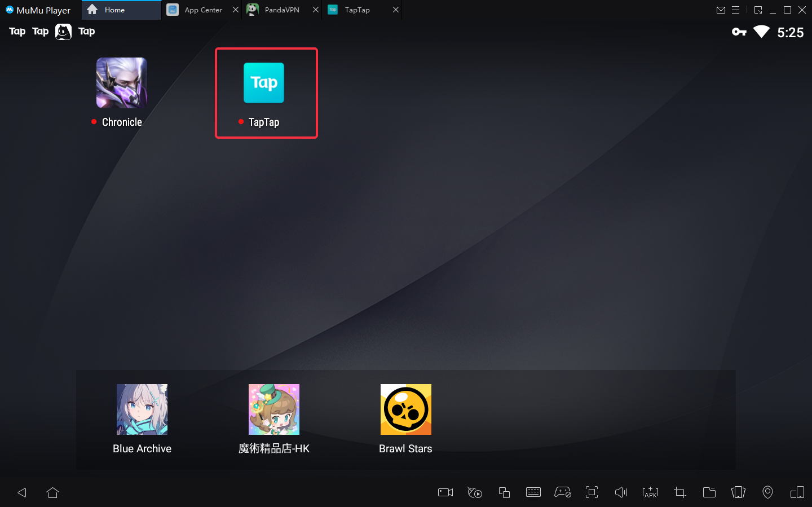Open the keyboard mapping tool
812x507 pixels.
(533, 492)
